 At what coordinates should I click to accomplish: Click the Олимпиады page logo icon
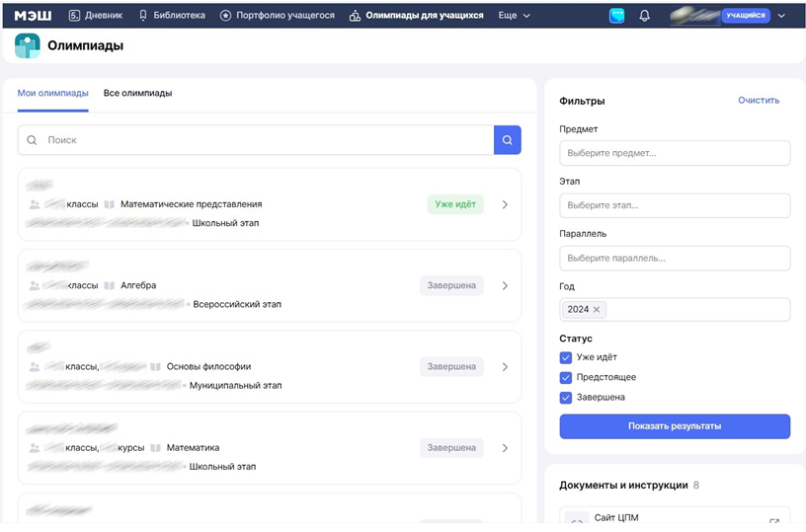(28, 45)
